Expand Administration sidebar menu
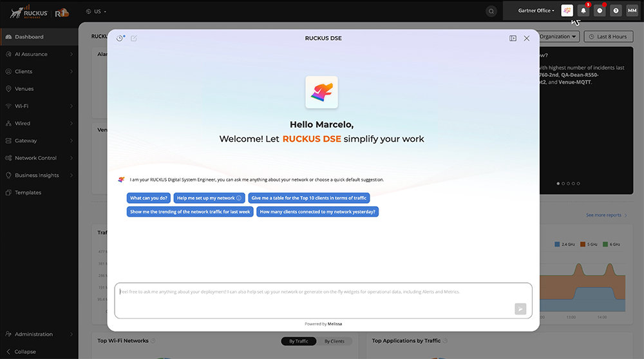The width and height of the screenshot is (644, 359). click(39, 334)
